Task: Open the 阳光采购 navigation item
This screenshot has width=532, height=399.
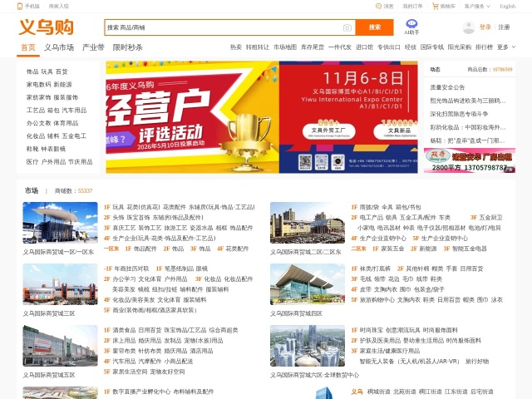Action: [x=460, y=47]
